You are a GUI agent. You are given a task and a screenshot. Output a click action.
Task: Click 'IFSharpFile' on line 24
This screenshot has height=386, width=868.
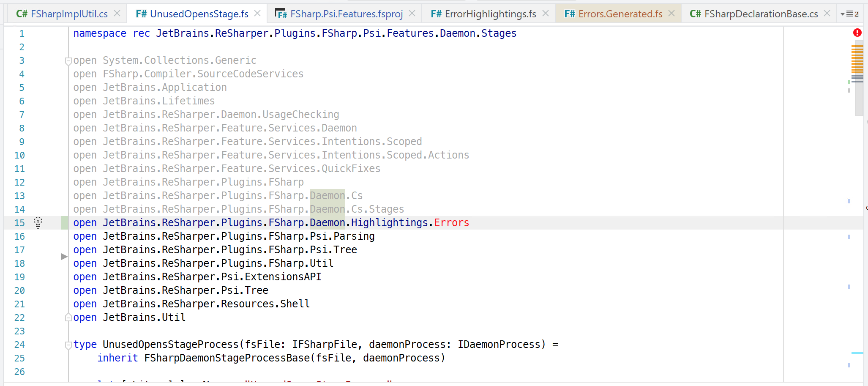click(325, 345)
